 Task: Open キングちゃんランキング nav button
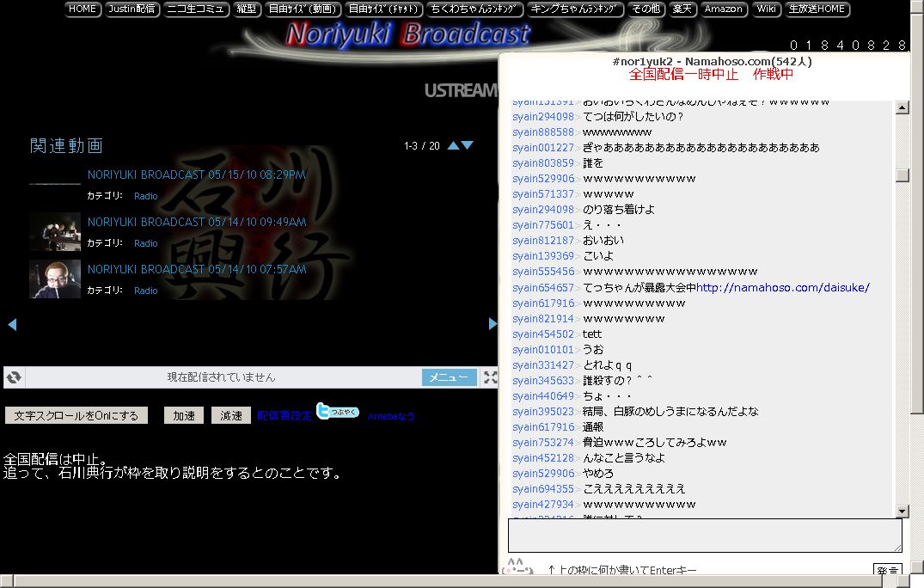pyautogui.click(x=574, y=9)
